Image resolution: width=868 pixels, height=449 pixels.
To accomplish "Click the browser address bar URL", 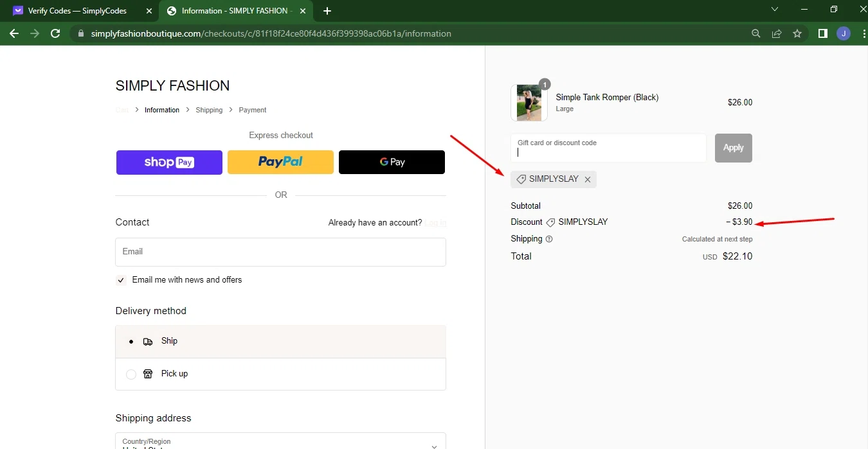I will (x=271, y=33).
